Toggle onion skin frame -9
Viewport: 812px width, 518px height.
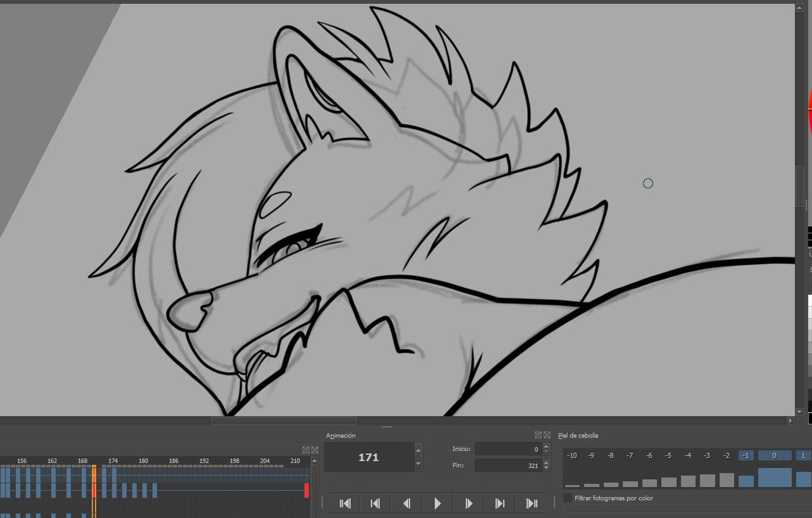(592, 456)
